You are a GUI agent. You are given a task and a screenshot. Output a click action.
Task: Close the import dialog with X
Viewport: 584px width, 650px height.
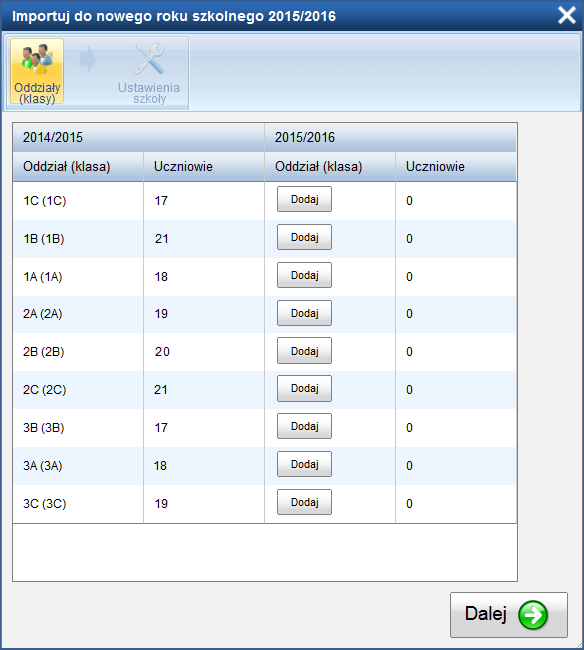pyautogui.click(x=567, y=16)
